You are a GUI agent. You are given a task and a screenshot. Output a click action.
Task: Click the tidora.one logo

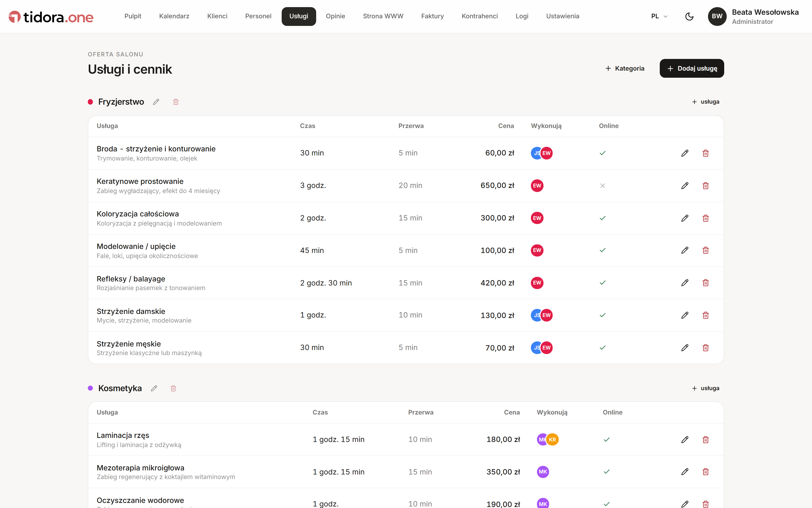coord(51,17)
